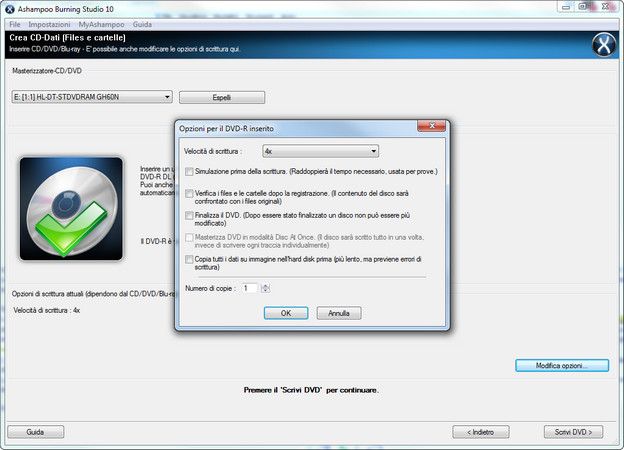Click the 'Masterizzatore-CD/DVD' label

point(47,71)
